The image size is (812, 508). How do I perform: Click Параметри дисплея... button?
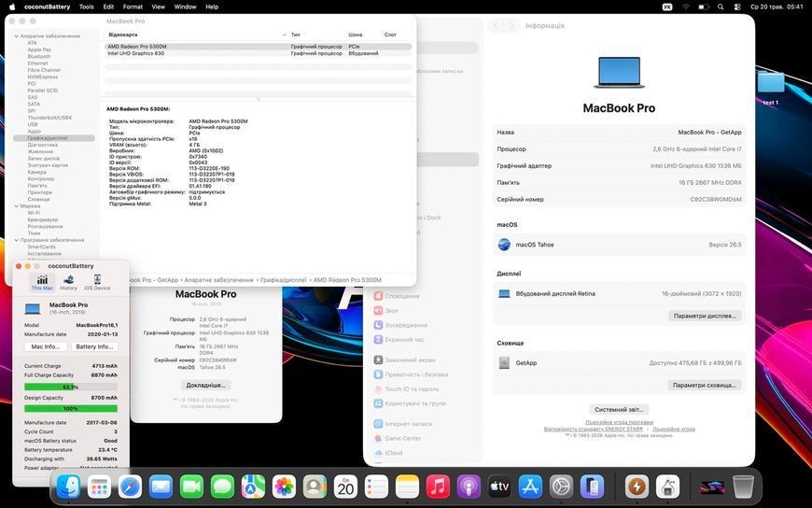pyautogui.click(x=705, y=316)
